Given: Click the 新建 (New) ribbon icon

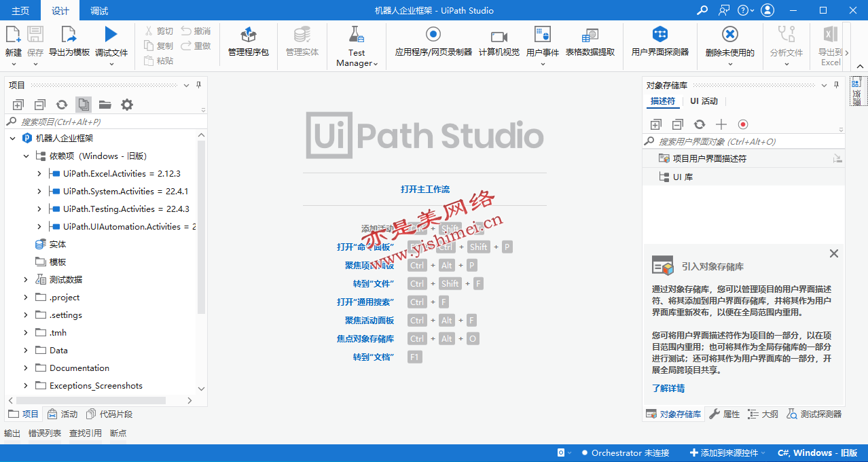Looking at the screenshot, I should (x=13, y=35).
